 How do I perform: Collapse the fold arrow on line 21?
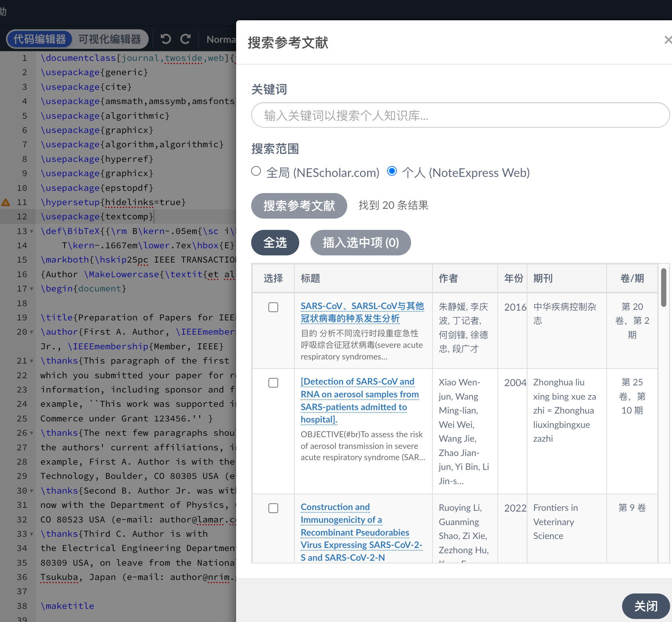pyautogui.click(x=32, y=361)
